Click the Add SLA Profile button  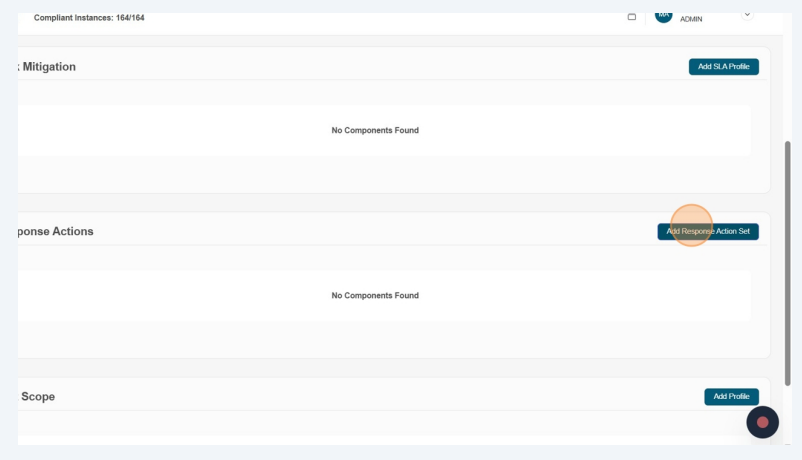[x=723, y=67]
